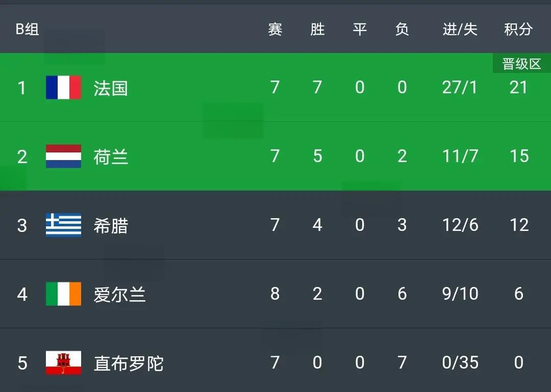Viewport: 551px width, 392px height.
Task: Open the 法国 team page
Action: click(110, 88)
